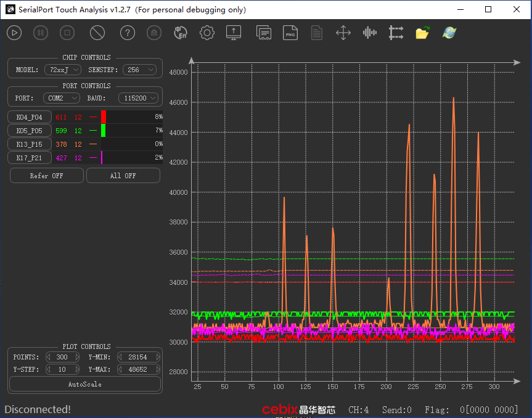Click the audio waveform icon
This screenshot has width=532, height=418.
[x=369, y=33]
